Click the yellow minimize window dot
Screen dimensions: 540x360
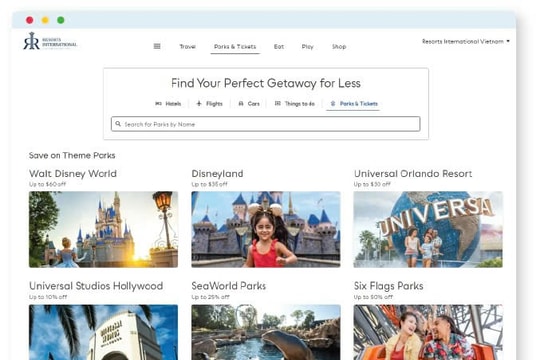pos(45,20)
